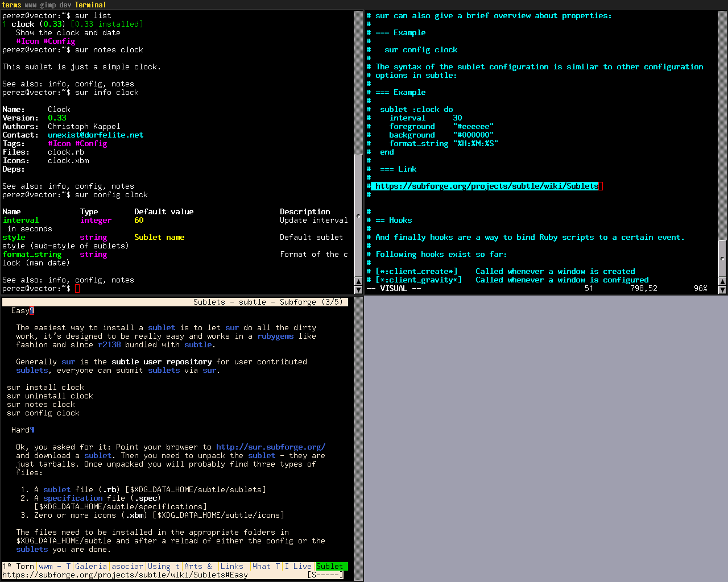The width and height of the screenshot is (728, 582).
Task: Open the "I Live" browser tab
Action: click(x=299, y=567)
